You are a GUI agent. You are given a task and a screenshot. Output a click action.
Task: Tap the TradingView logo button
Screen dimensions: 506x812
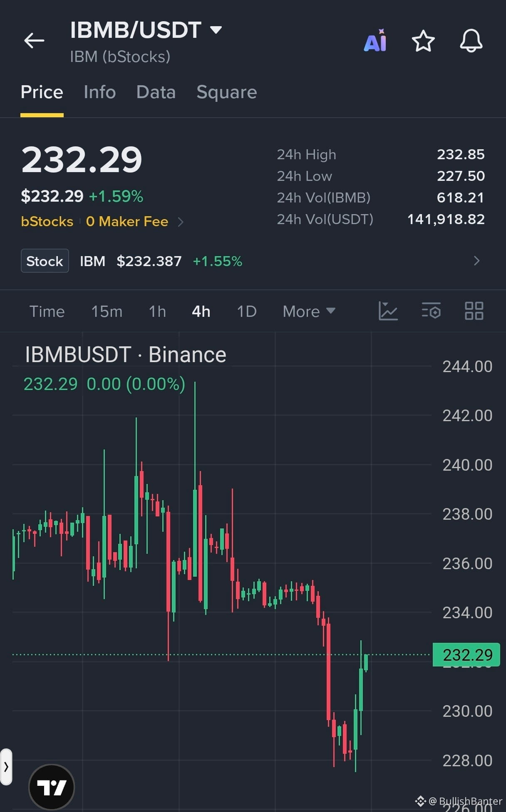pyautogui.click(x=52, y=787)
